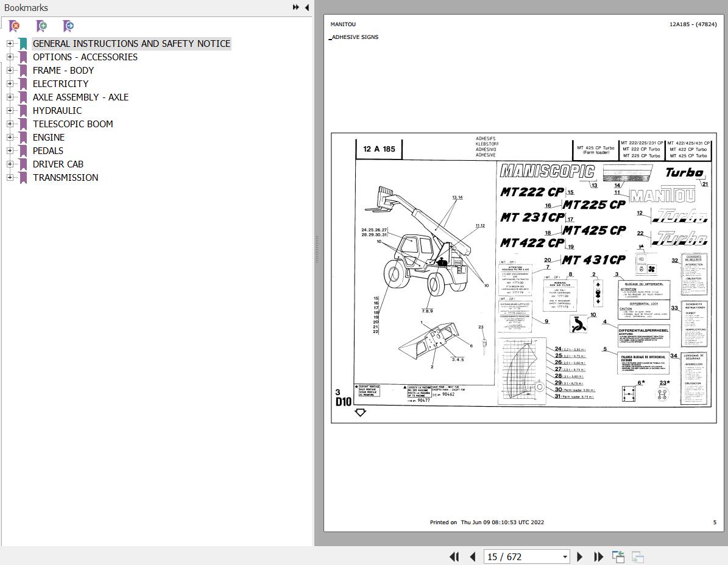Collapse the Bookmarks panel with the left arrow
The width and height of the screenshot is (728, 565).
pyautogui.click(x=307, y=7)
